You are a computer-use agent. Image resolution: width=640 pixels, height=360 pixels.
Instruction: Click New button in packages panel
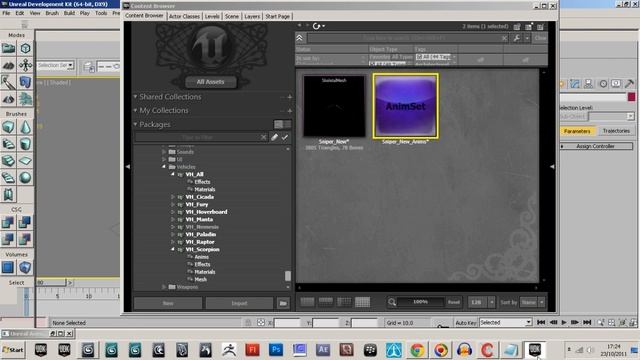tap(168, 303)
